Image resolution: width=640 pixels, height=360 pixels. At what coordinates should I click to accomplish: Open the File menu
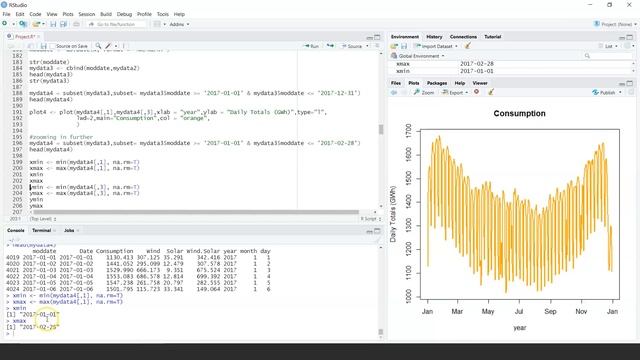[x=7, y=14]
